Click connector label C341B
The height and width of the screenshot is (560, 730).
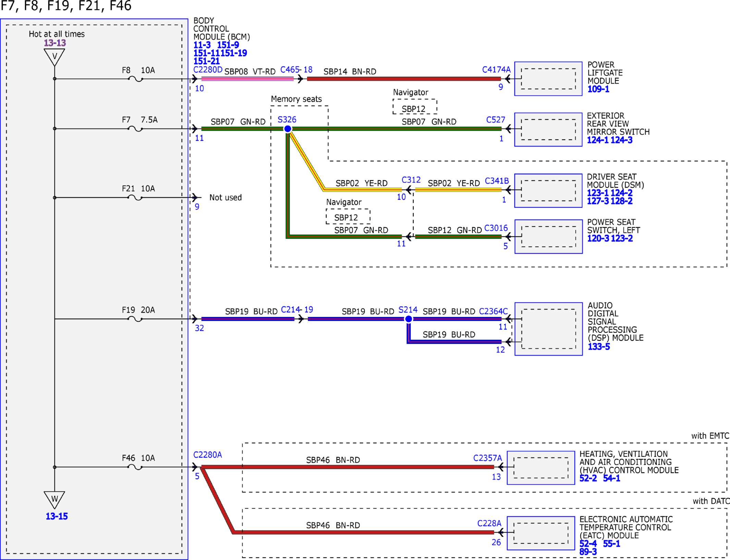click(497, 181)
